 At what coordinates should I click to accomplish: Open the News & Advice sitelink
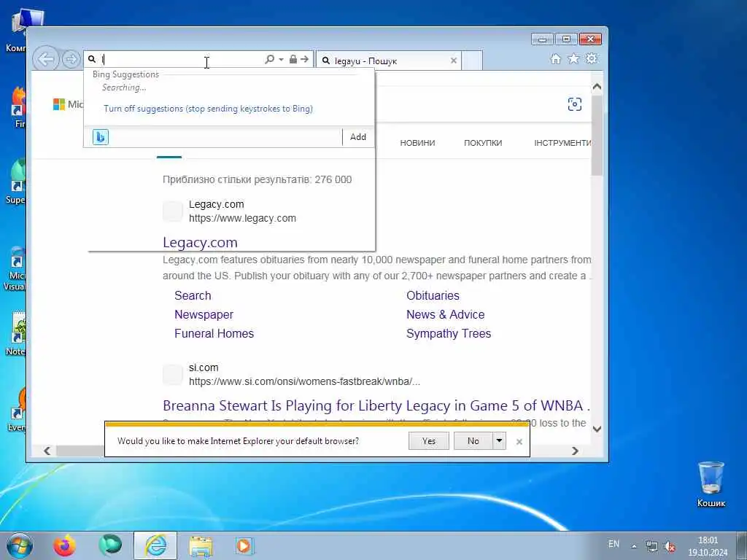(445, 315)
